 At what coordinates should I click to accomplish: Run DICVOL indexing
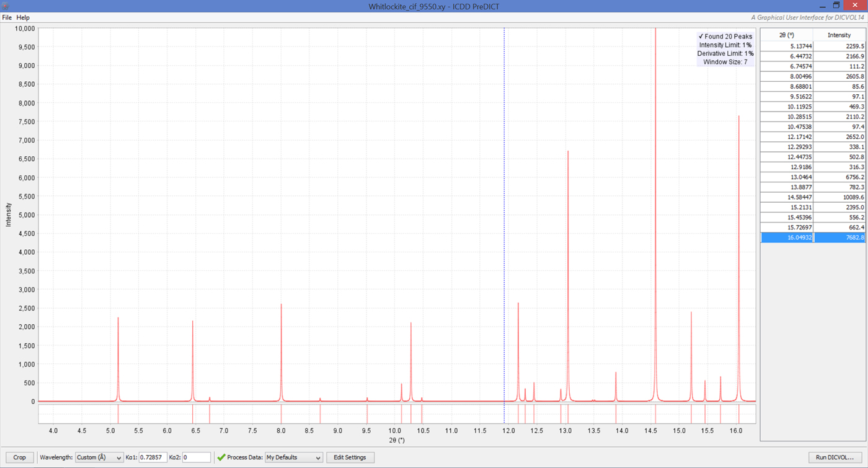point(838,457)
